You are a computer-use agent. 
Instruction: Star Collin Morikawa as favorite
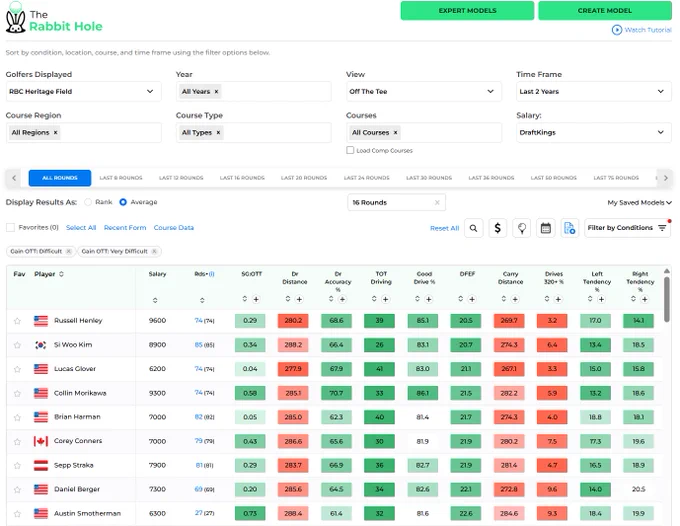pyautogui.click(x=17, y=393)
